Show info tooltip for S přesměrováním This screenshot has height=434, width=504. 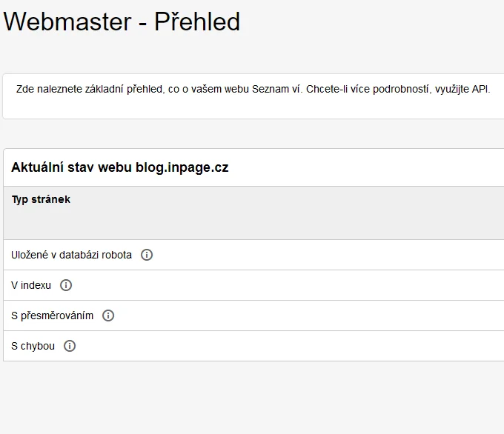pos(108,316)
